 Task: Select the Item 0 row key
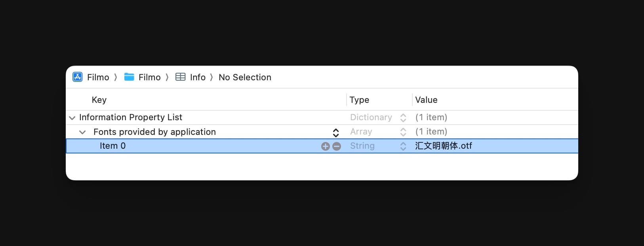[112, 146]
